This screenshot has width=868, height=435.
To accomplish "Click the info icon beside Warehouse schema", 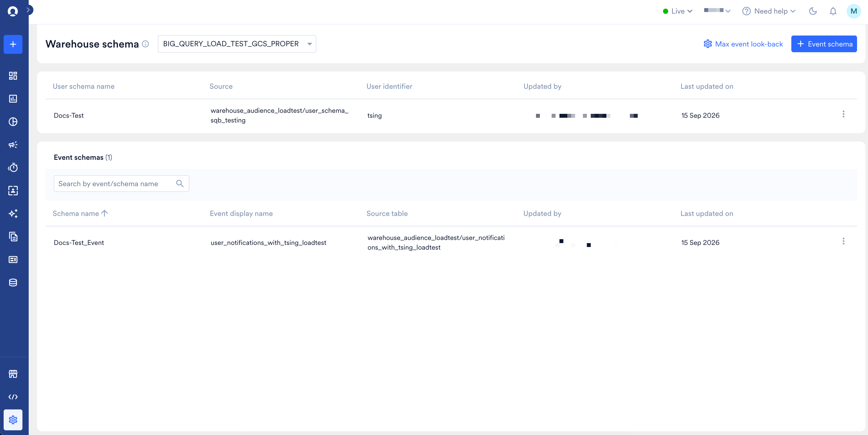I will tap(145, 44).
